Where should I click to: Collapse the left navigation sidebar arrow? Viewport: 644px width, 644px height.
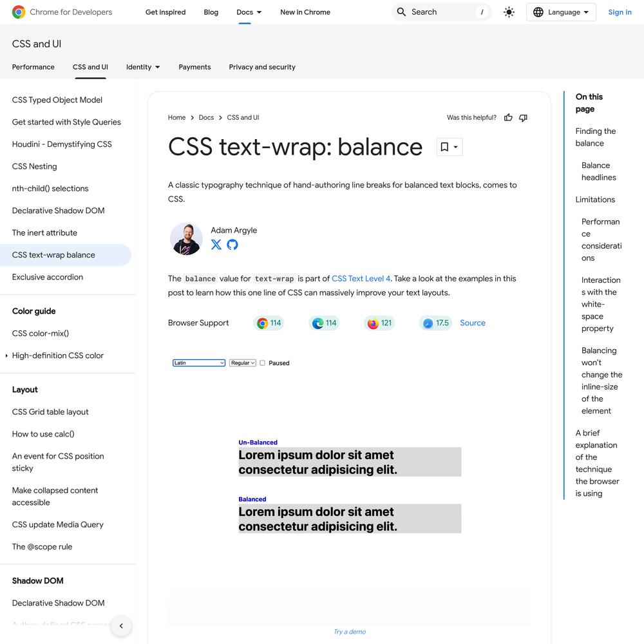(x=121, y=625)
